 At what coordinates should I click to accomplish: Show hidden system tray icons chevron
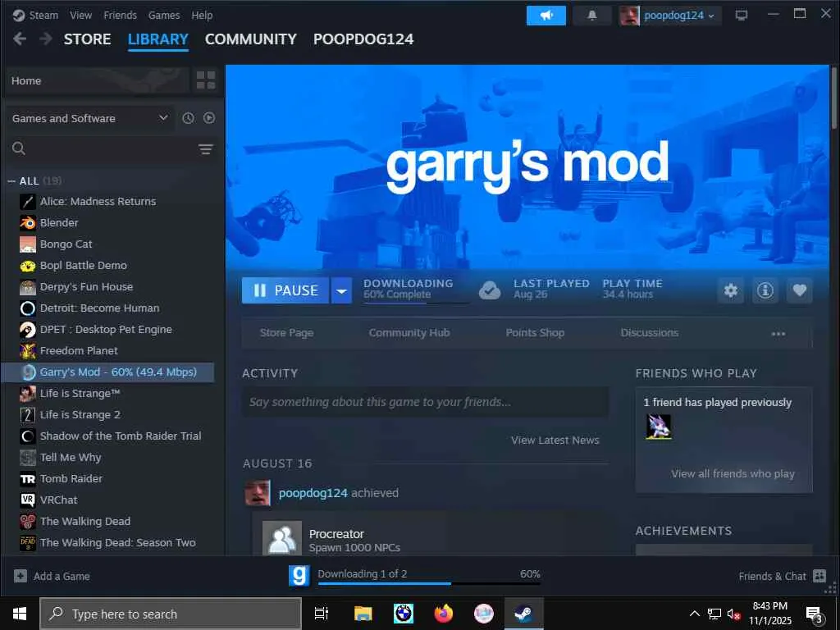(694, 614)
